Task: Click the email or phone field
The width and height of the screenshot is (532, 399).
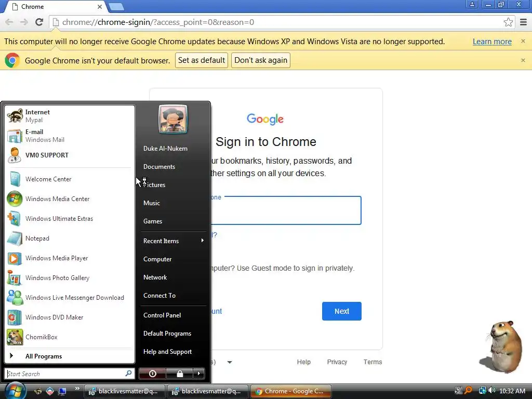Action: click(x=286, y=210)
